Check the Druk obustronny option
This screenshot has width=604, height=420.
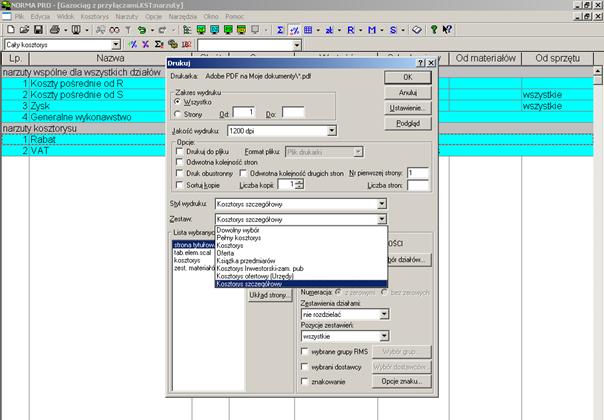point(180,173)
